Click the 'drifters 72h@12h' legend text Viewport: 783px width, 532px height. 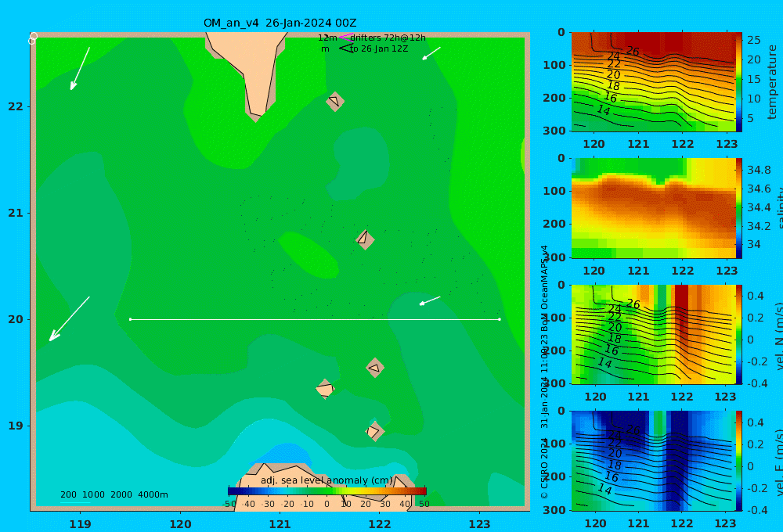(x=388, y=38)
